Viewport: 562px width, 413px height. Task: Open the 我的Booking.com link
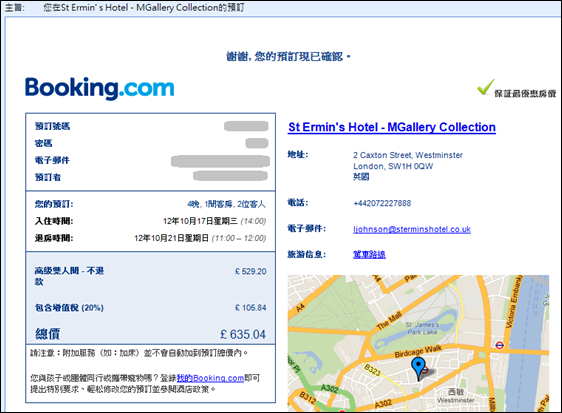[210, 378]
